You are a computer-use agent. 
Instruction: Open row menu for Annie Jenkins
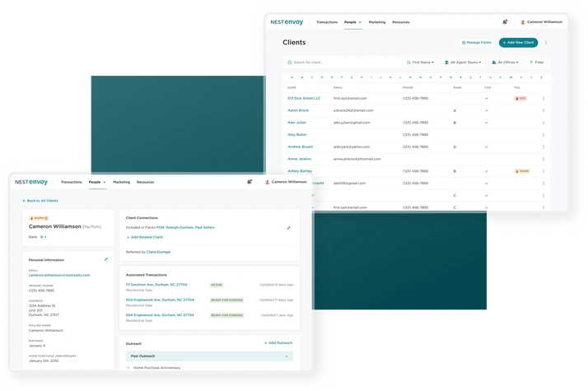click(544, 159)
